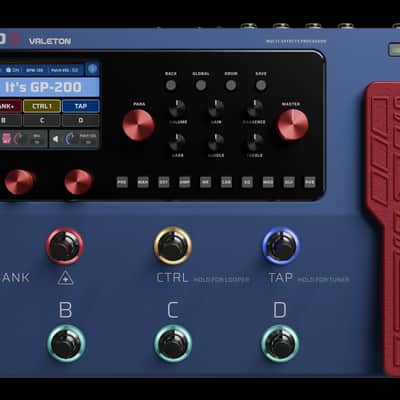Screen dimensions: 400x400
Task: Toggle the NR module button
Action: [206, 182]
